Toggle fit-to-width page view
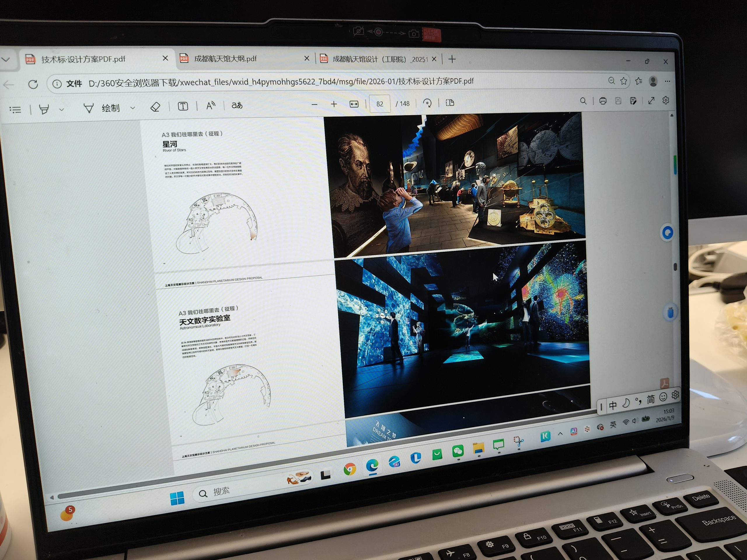 [x=354, y=104]
